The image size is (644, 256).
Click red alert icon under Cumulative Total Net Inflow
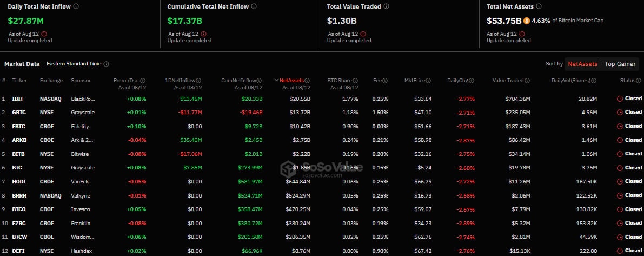click(x=203, y=34)
